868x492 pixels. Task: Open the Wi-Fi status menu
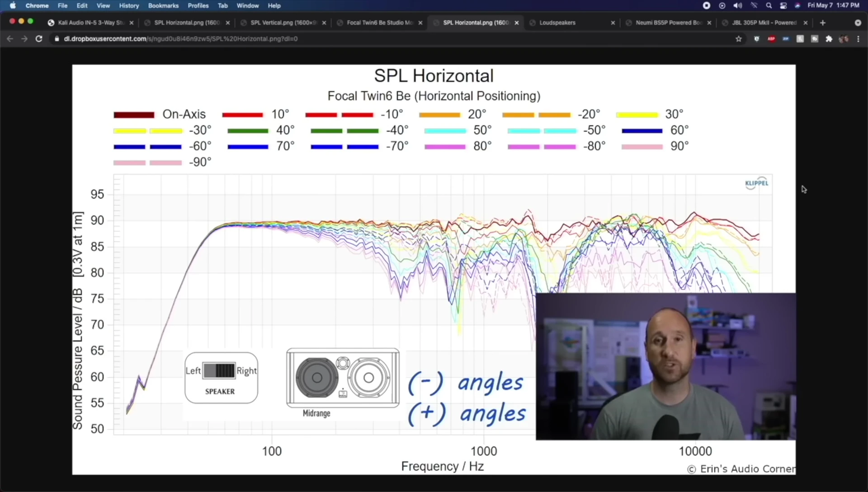[x=754, y=5]
